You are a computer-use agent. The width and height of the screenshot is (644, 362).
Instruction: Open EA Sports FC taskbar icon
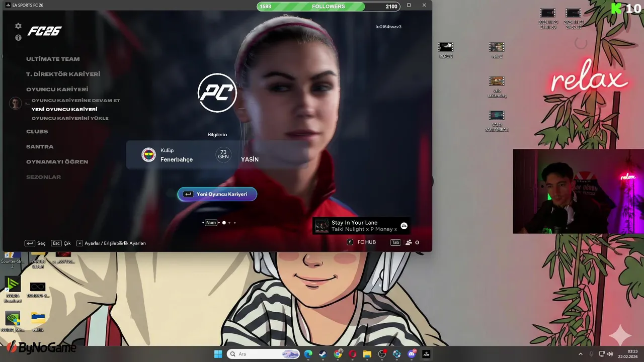(x=426, y=354)
